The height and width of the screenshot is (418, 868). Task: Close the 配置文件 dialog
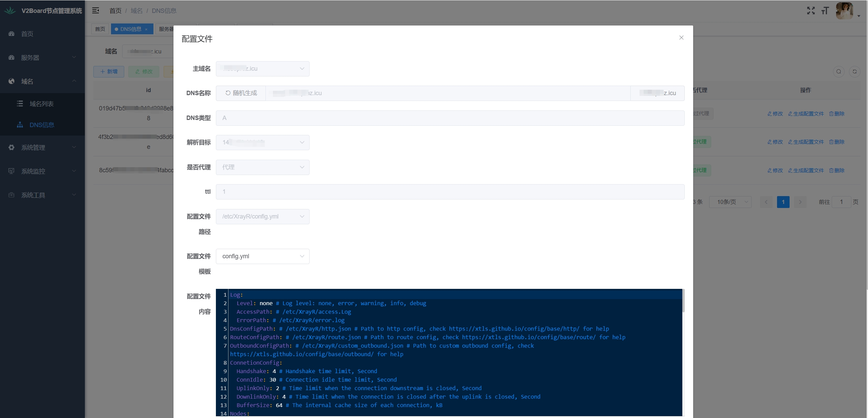(x=681, y=38)
